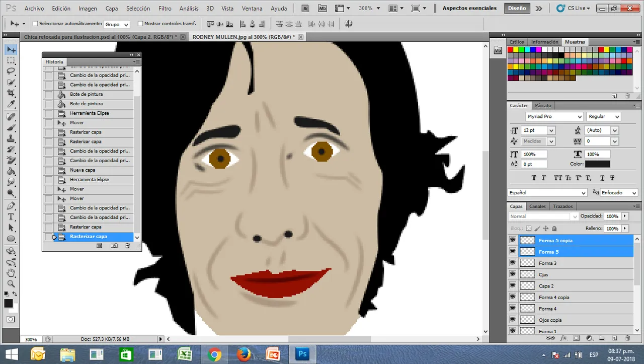
Task: Select the History Brush tool
Action: (11, 150)
